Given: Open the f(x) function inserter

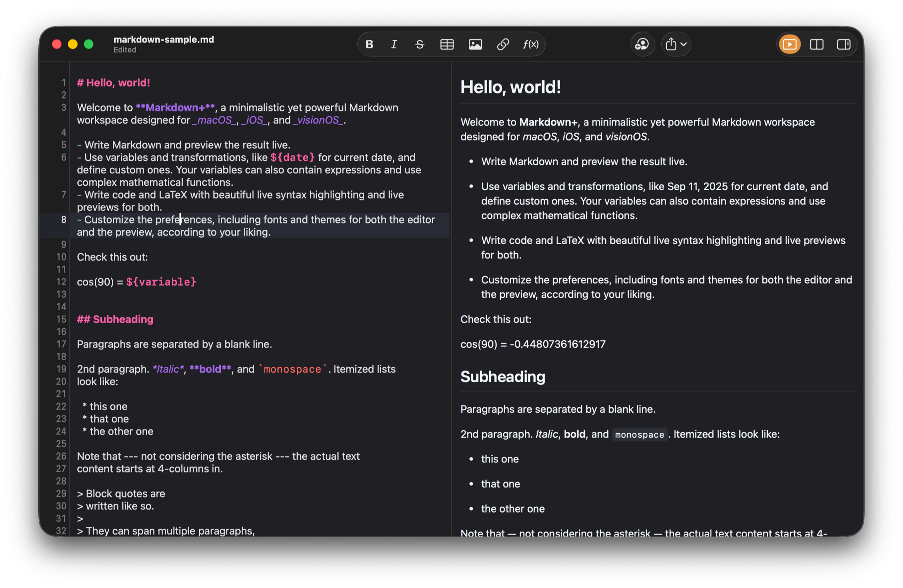Looking at the screenshot, I should pos(530,45).
